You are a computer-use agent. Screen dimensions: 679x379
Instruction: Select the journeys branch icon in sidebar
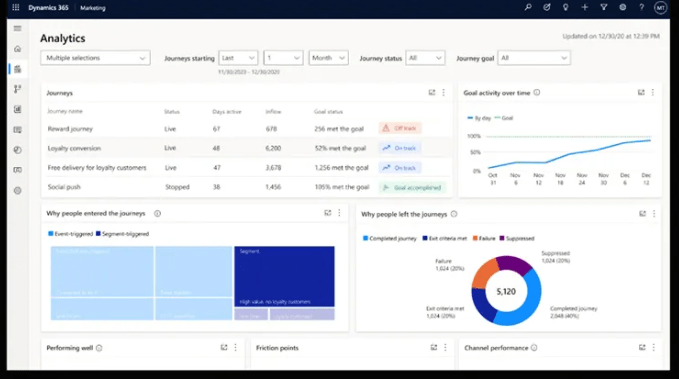[17, 89]
